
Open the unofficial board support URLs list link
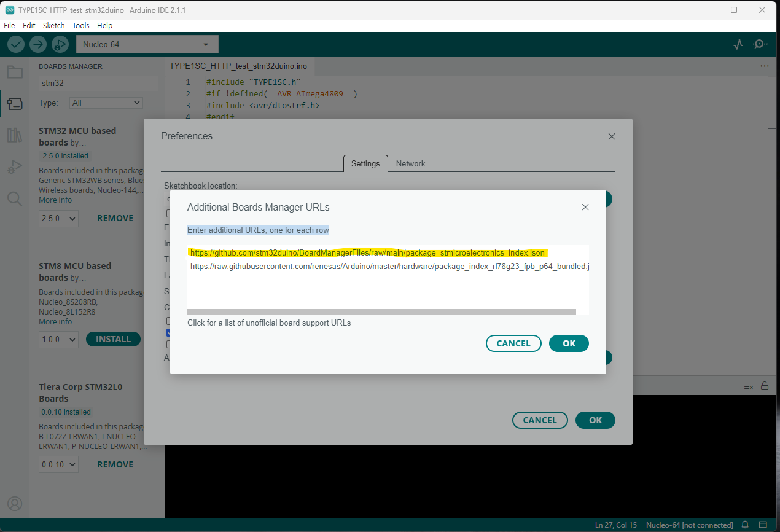coord(269,323)
